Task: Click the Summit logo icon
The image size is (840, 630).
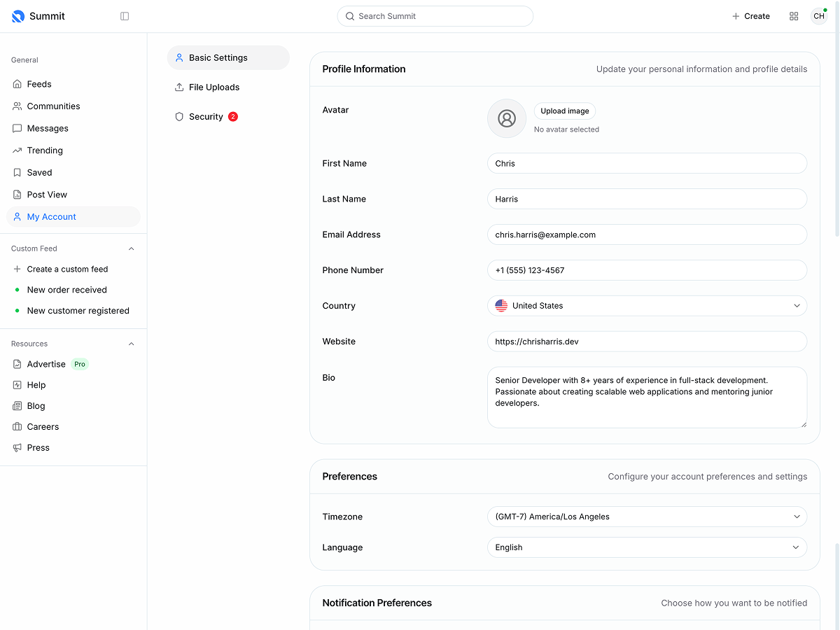Action: (17, 15)
